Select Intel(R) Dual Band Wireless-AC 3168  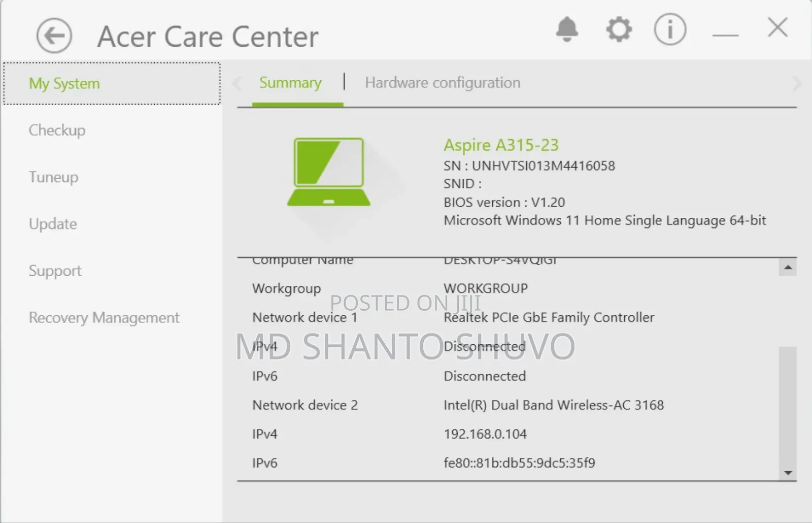pyautogui.click(x=553, y=405)
